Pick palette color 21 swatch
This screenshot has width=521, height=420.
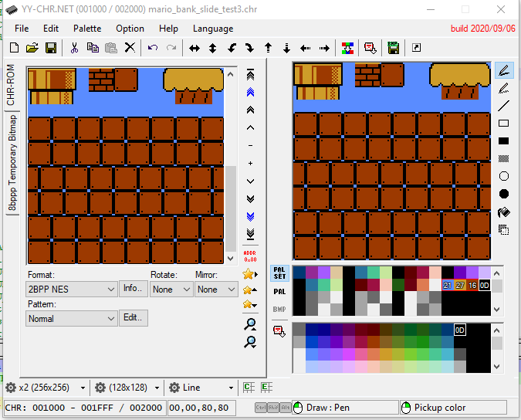(x=448, y=285)
